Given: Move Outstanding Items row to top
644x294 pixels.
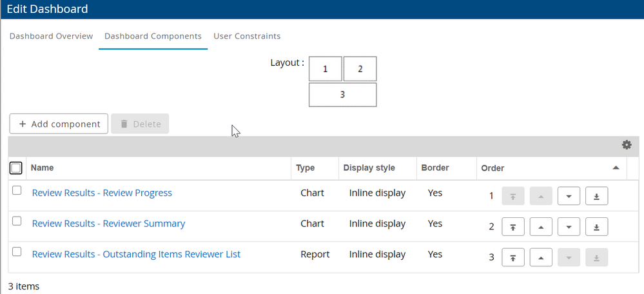Looking at the screenshot, I should pos(512,258).
